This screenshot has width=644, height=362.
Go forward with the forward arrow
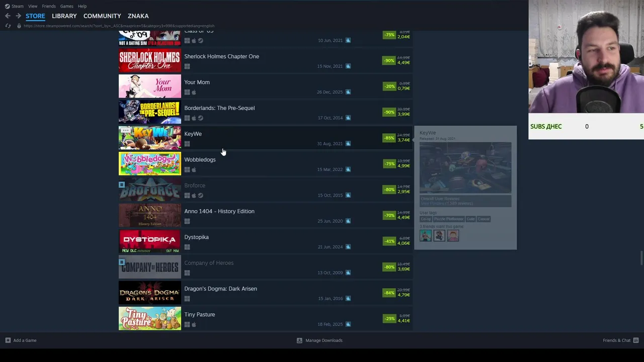(18, 16)
